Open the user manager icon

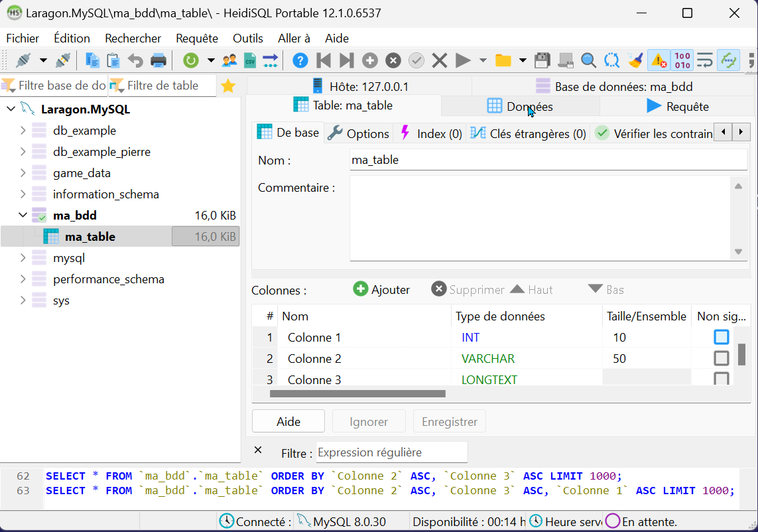[x=229, y=61]
